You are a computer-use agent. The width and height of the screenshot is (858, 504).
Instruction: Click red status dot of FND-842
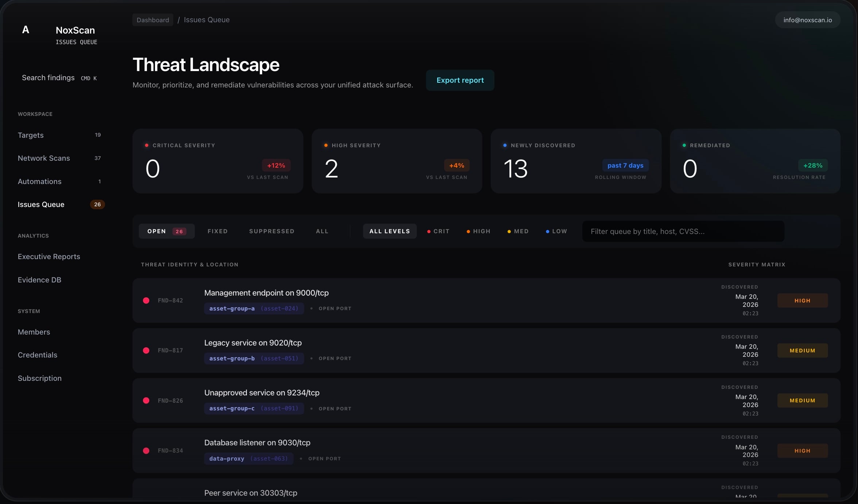(146, 301)
